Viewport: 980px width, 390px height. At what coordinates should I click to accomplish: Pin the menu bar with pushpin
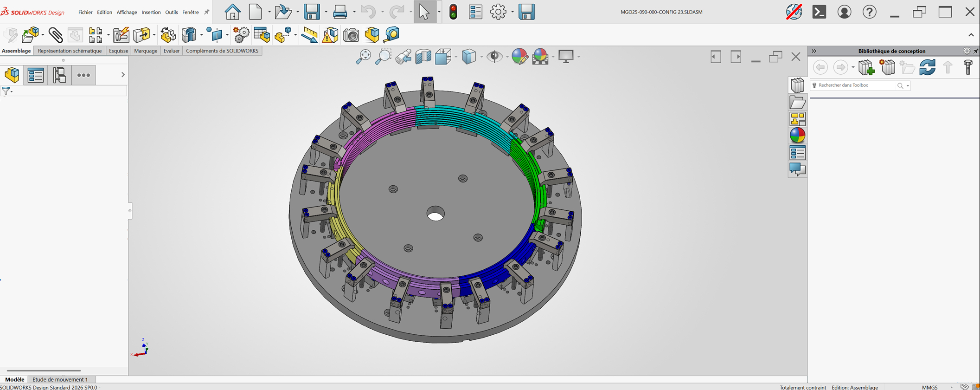click(x=207, y=12)
